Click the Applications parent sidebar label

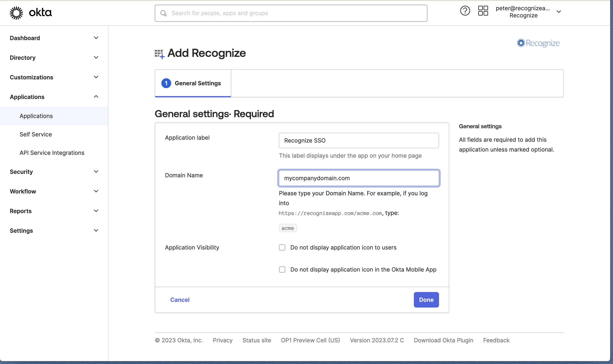tap(27, 97)
